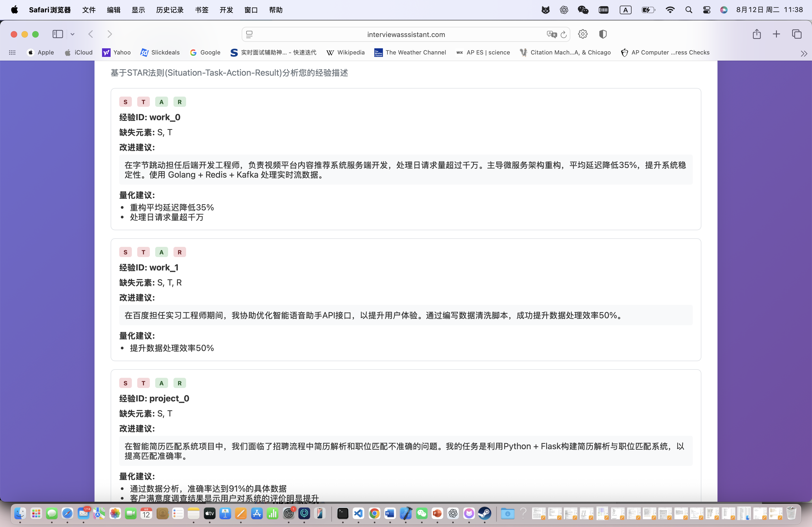
Task: Open The Weather Channel bookmark
Action: (x=410, y=53)
